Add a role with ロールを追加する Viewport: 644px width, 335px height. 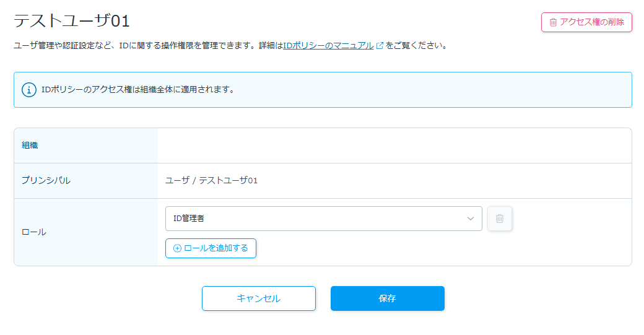(x=211, y=248)
